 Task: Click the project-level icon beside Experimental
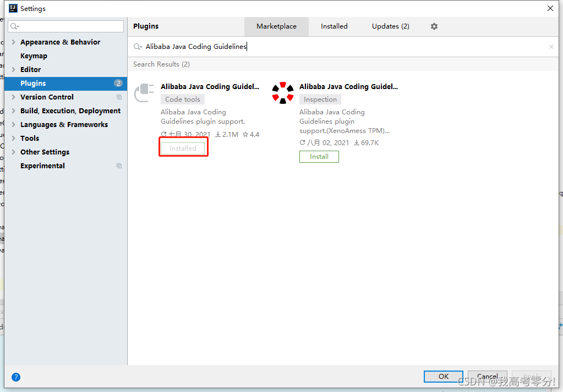point(119,165)
